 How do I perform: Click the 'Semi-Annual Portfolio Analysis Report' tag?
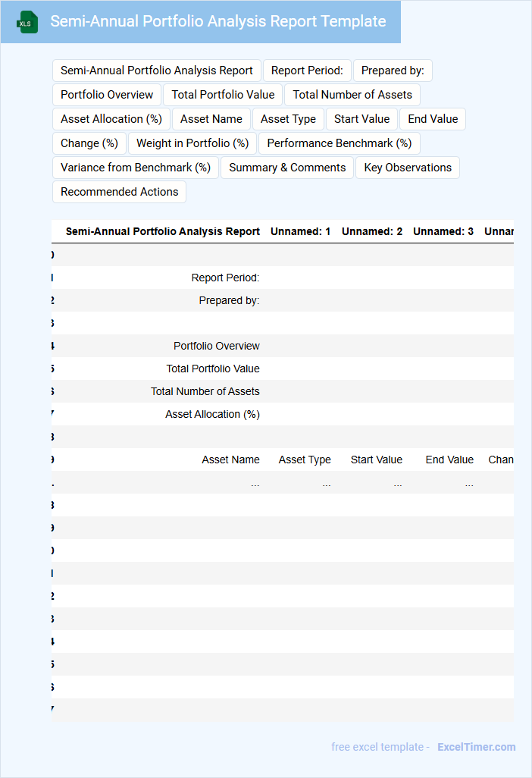157,71
